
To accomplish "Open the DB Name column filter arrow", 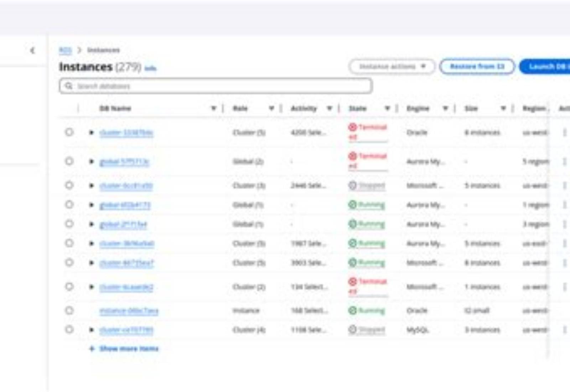I will click(x=213, y=108).
